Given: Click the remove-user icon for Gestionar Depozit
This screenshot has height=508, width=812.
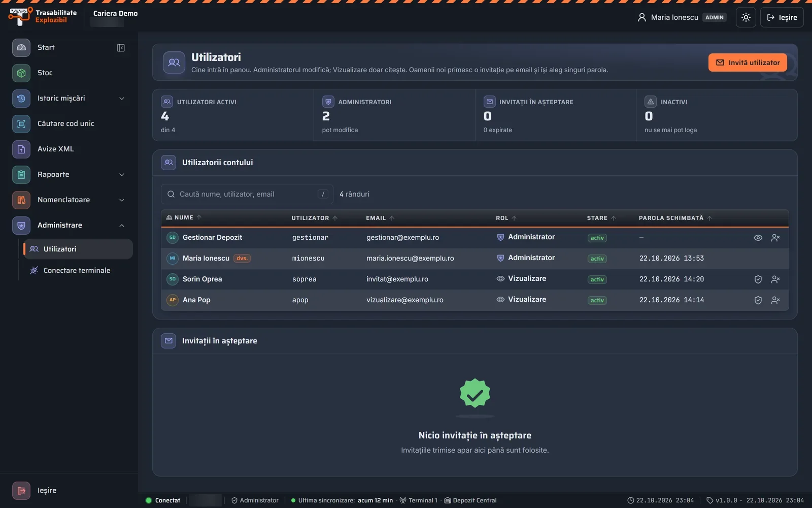Looking at the screenshot, I should point(775,238).
